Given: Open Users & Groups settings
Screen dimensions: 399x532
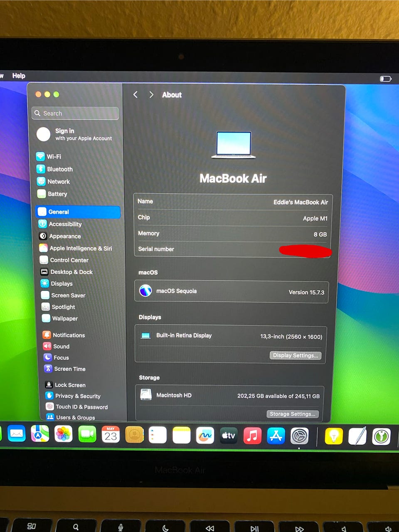Looking at the screenshot, I should click(71, 417).
